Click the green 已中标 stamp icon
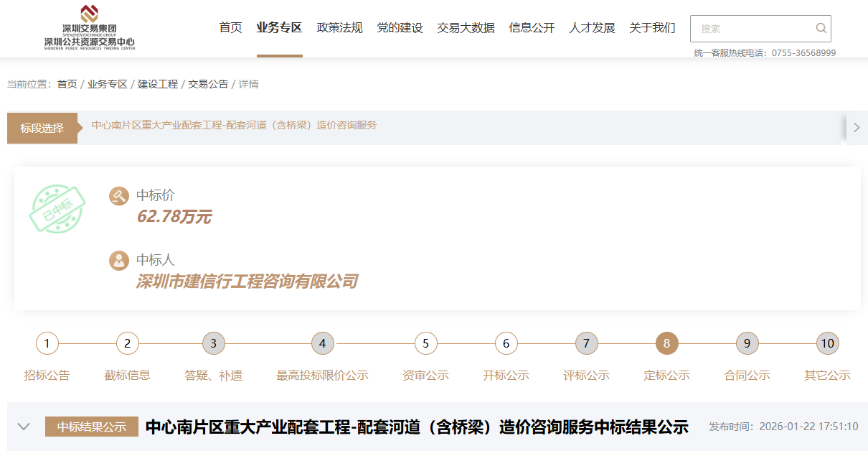Screen dimensions: 868x456 click(57, 208)
